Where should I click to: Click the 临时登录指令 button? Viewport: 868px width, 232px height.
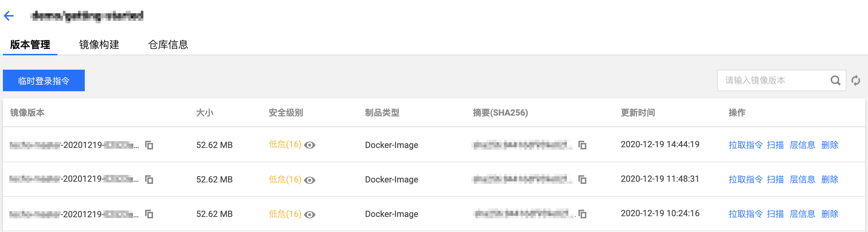pos(44,80)
